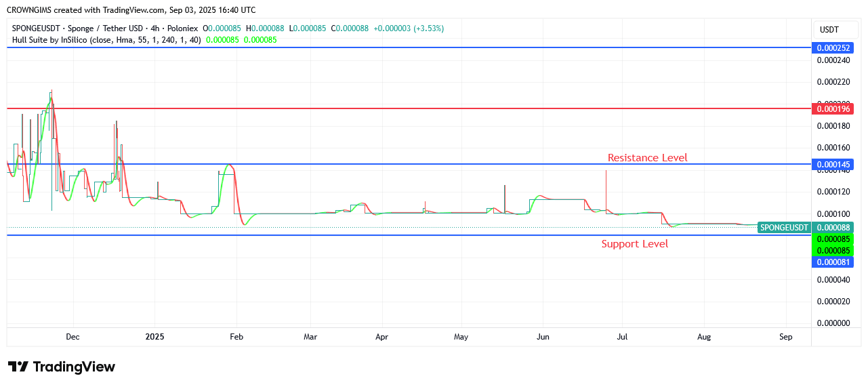Click the 0.000220 price axis tick
The width and height of the screenshot is (868, 387).
833,82
